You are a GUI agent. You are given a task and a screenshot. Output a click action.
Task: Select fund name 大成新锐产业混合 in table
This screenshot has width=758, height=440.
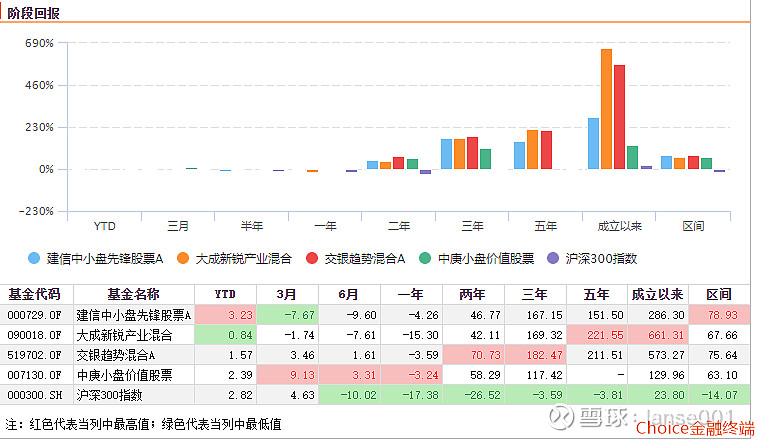(x=124, y=335)
